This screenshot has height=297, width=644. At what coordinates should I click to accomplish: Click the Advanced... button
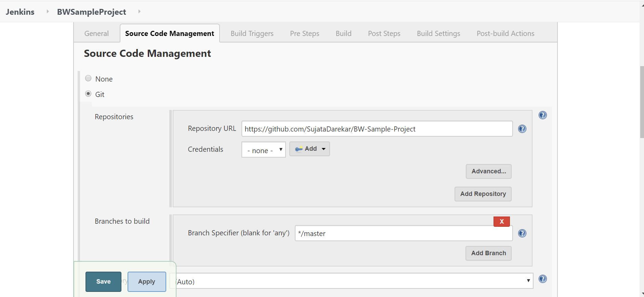488,171
